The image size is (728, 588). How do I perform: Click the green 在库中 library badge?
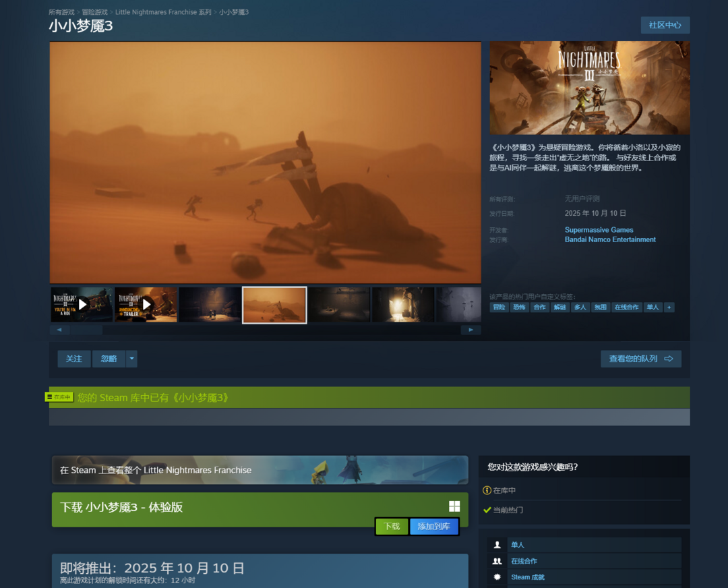[59, 397]
